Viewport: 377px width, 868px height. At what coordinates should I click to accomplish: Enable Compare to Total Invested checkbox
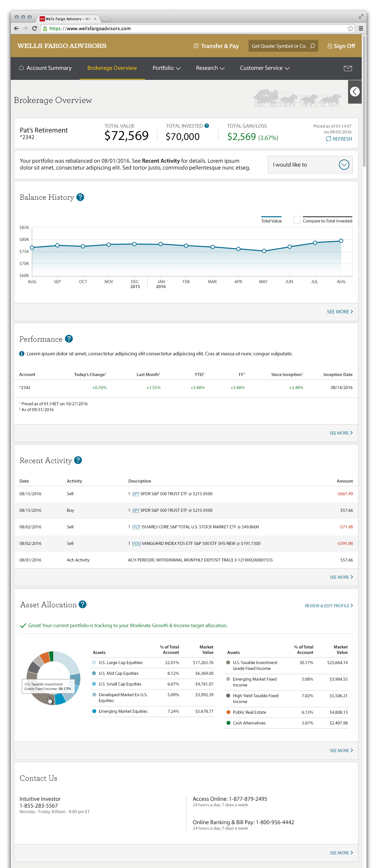coord(296,220)
